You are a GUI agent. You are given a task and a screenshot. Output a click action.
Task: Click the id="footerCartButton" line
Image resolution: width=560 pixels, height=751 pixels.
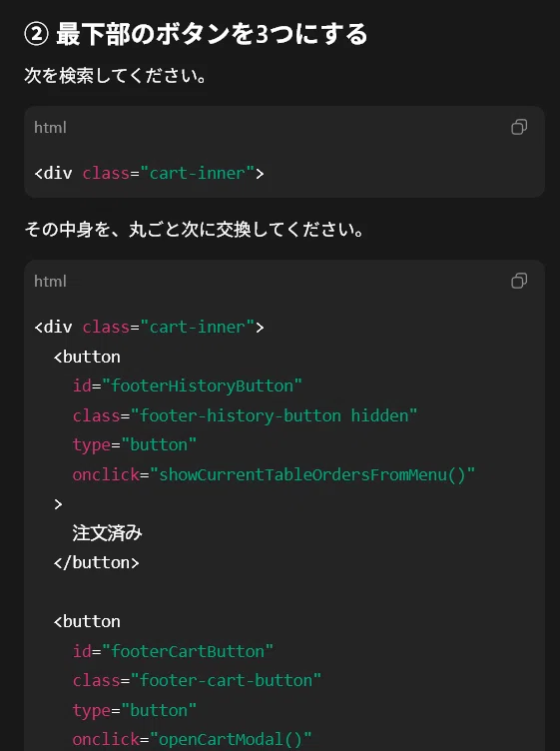pyautogui.click(x=173, y=651)
